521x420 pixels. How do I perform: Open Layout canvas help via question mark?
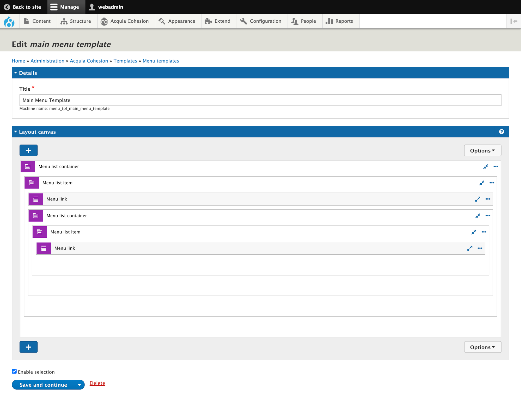coord(501,131)
